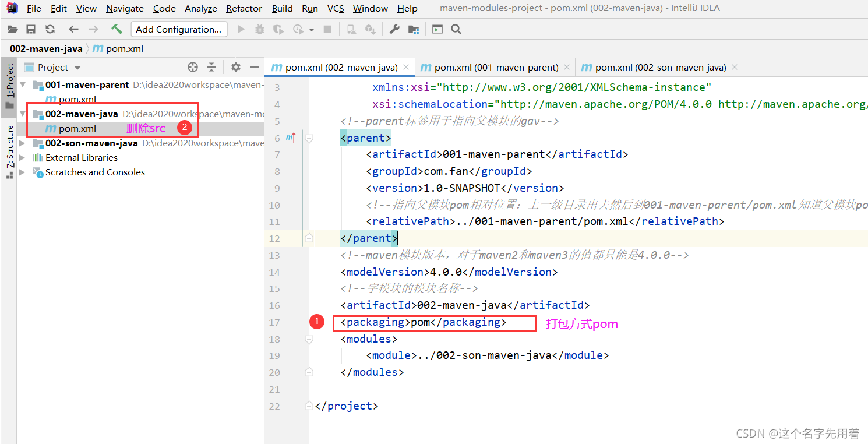Screen dimensions: 868x444
Task: Click the ../002-son-maven-java module line
Action: [488, 355]
